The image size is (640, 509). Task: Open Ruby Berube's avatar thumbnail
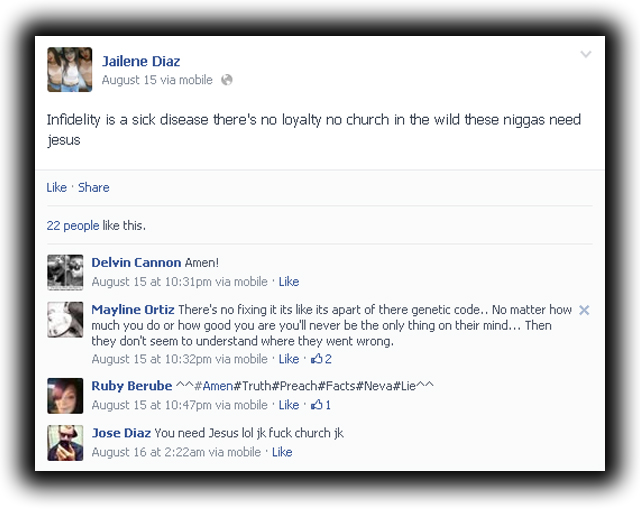pos(65,396)
